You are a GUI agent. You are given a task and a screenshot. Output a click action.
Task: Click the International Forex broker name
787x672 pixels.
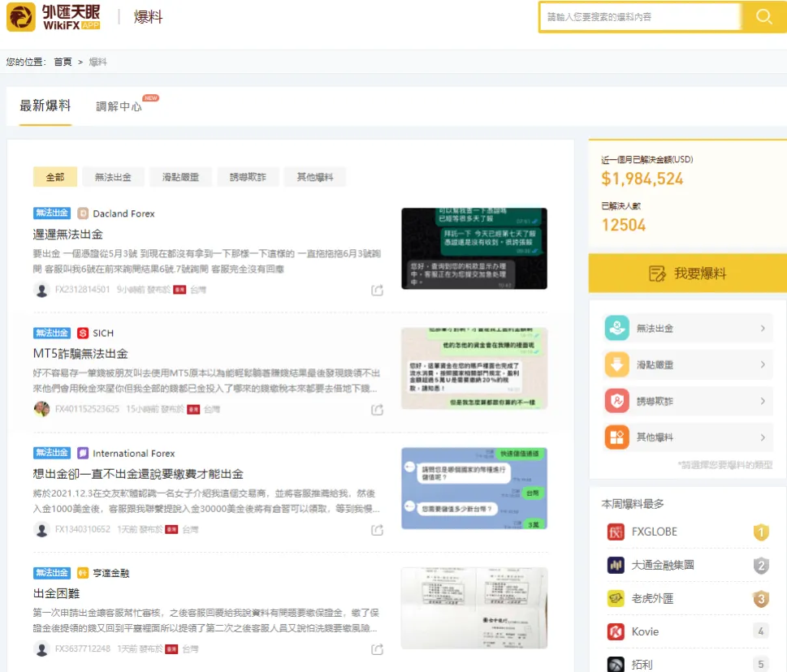click(134, 454)
